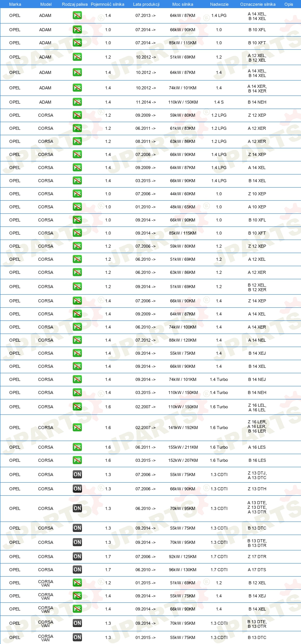Click power value '61kW / 83KM'
Image resolution: width=301 pixels, height=644 pixels.
[x=183, y=128]
